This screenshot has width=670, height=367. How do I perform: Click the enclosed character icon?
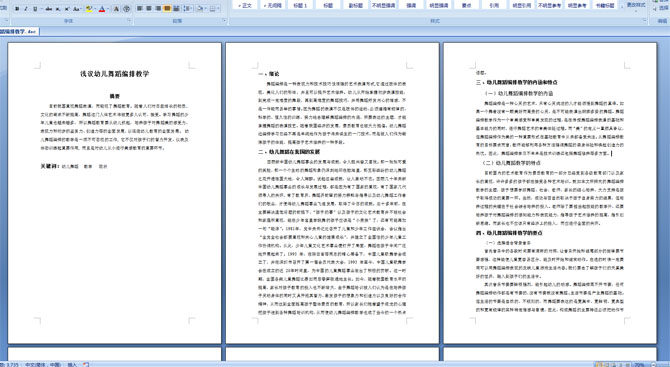click(126, 9)
